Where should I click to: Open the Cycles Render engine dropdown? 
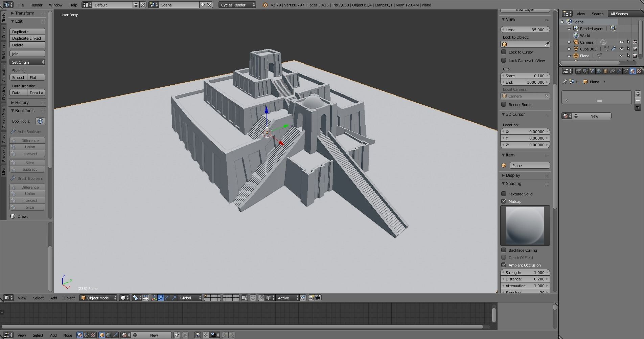click(x=237, y=5)
